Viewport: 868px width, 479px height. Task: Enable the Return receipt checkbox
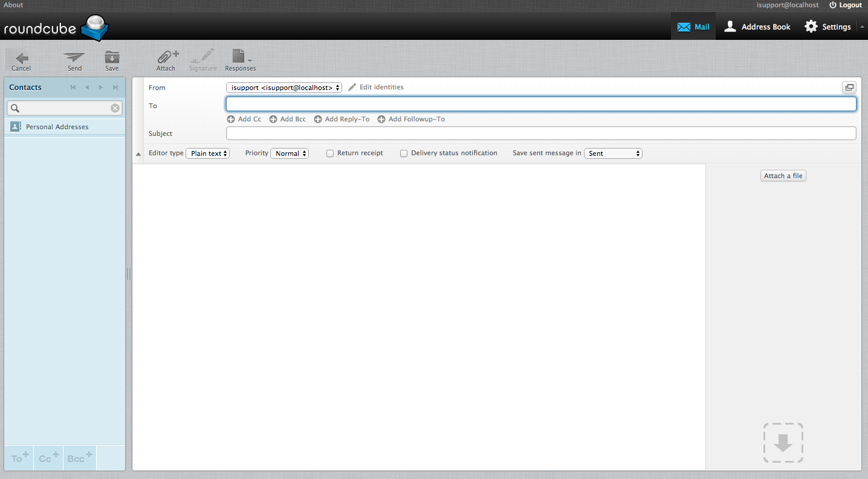[330, 153]
